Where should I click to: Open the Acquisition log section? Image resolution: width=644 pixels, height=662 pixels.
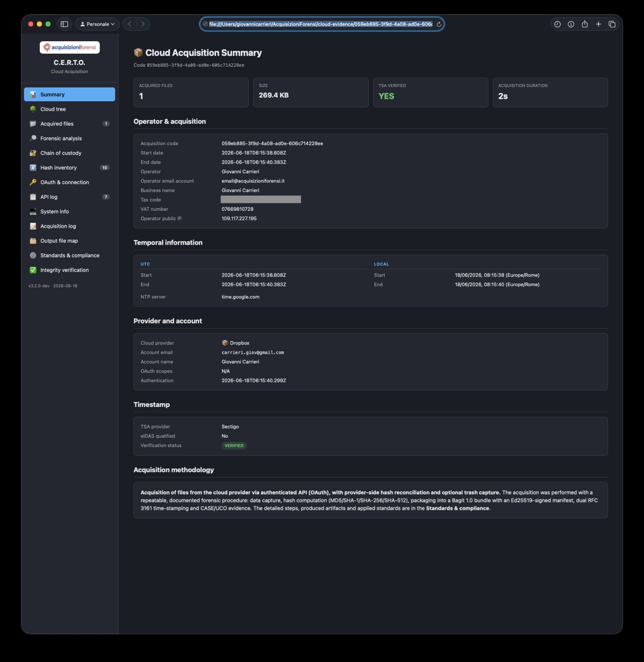70,226
